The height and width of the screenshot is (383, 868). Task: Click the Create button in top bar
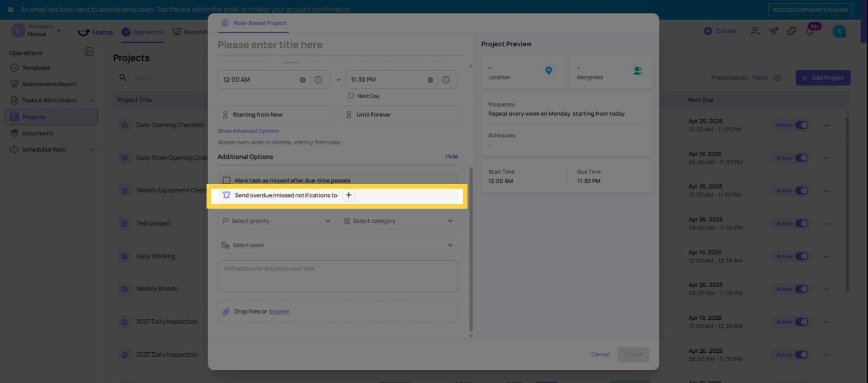720,31
